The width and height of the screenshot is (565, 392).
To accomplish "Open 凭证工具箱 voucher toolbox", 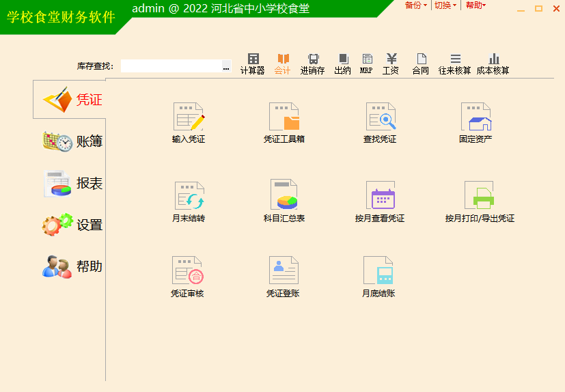I will point(284,117).
